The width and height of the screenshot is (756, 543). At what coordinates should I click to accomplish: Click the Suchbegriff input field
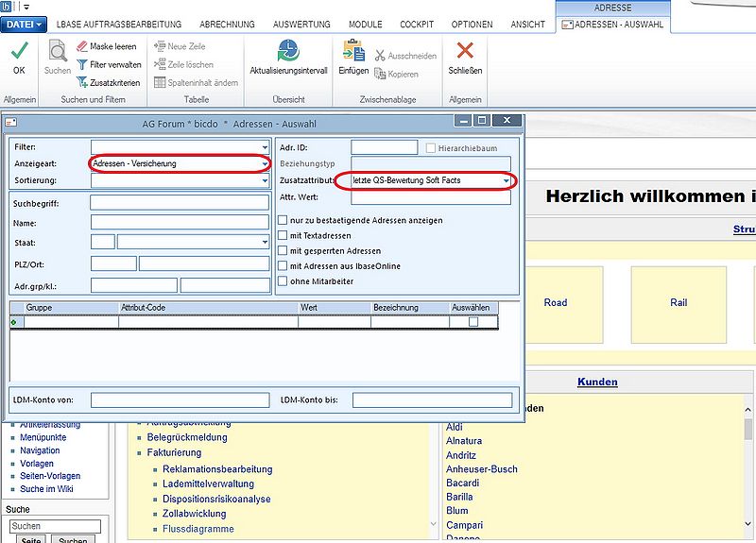pyautogui.click(x=180, y=203)
